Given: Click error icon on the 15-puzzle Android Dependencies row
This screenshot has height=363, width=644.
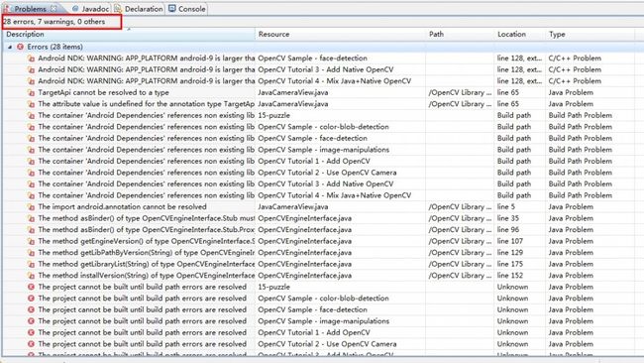Looking at the screenshot, I should (31, 115).
